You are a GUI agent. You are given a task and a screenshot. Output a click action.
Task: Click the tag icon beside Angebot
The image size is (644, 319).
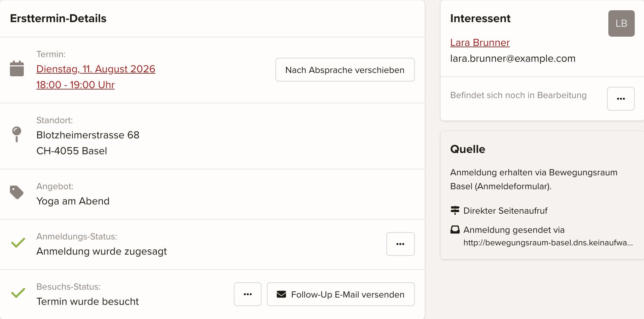(17, 192)
